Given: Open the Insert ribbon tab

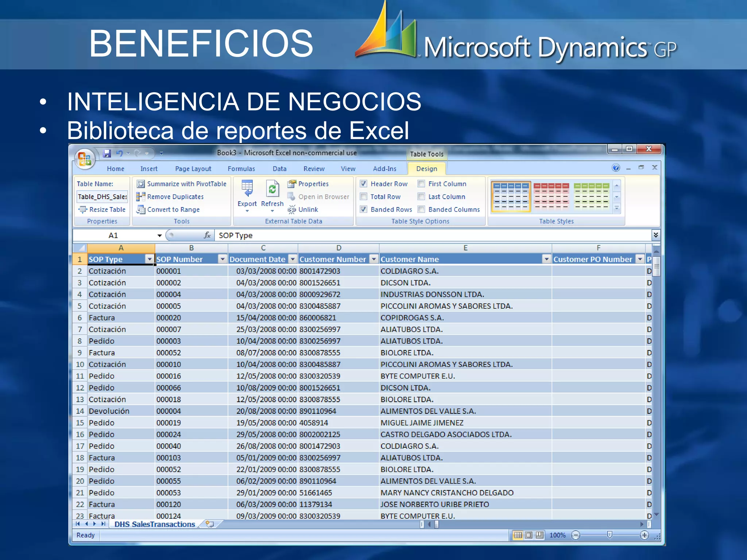Looking at the screenshot, I should pos(149,169).
